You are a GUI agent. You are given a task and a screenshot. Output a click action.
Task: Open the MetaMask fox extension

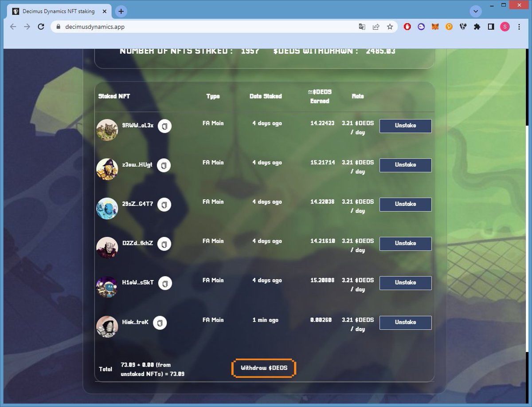point(435,27)
